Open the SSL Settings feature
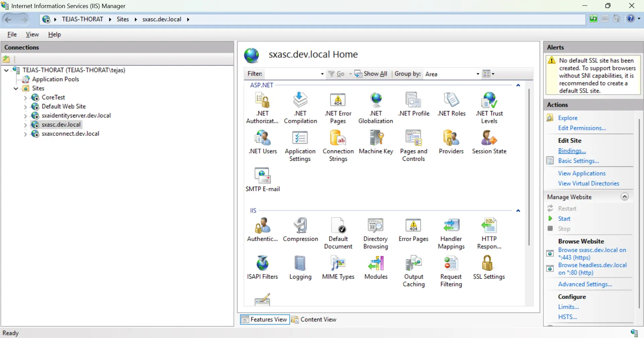Screen dimensions: 644x338 (x=489, y=268)
